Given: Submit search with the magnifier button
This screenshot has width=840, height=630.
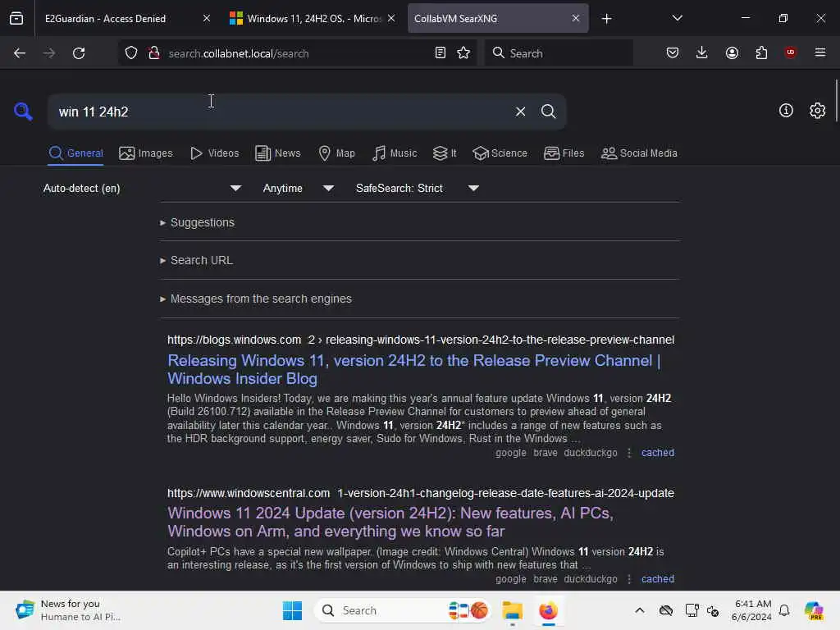Looking at the screenshot, I should 548,112.
